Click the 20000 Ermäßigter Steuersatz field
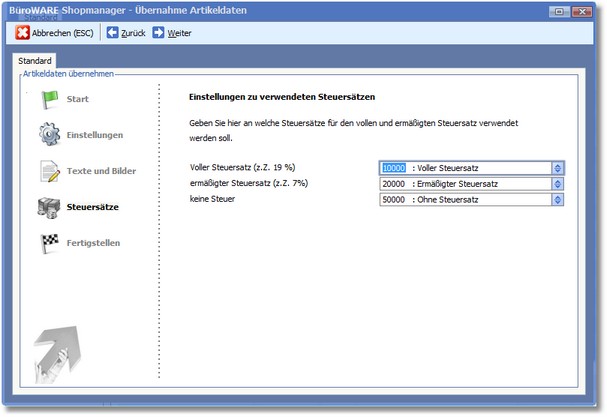Screen dimensions: 607x417 click(465, 184)
